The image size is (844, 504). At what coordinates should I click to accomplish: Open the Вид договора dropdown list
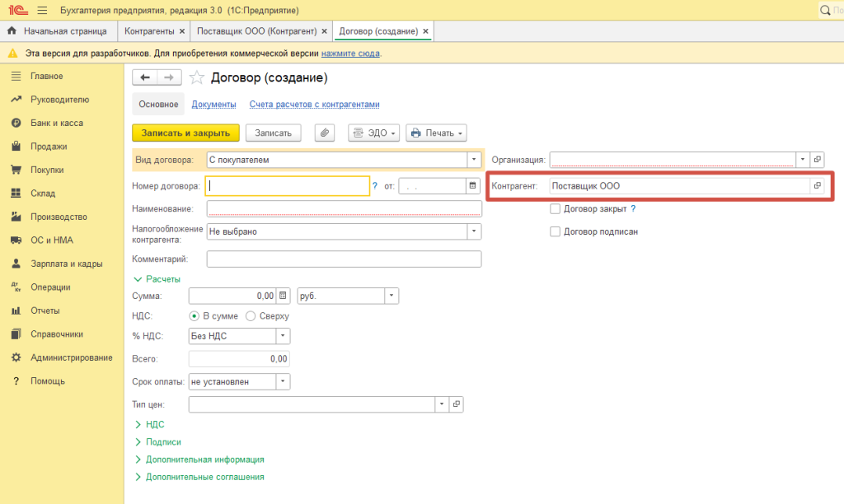[474, 160]
